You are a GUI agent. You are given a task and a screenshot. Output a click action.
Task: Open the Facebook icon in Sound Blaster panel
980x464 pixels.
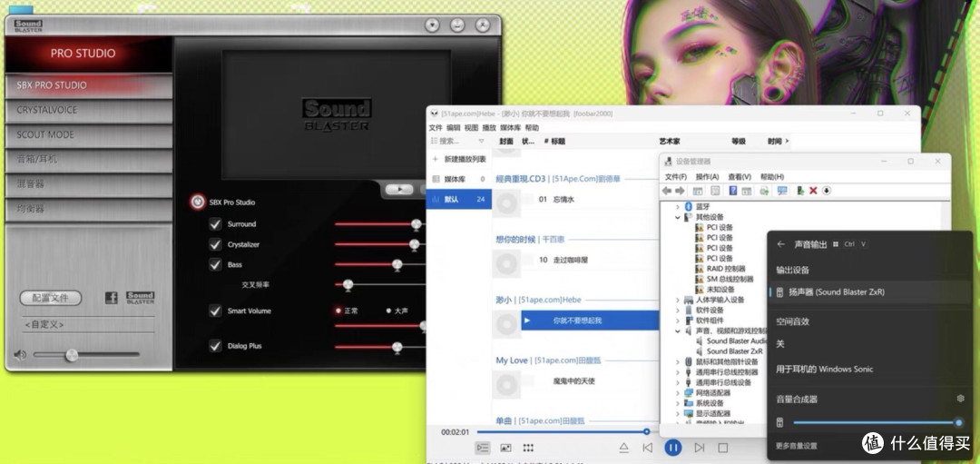(112, 298)
